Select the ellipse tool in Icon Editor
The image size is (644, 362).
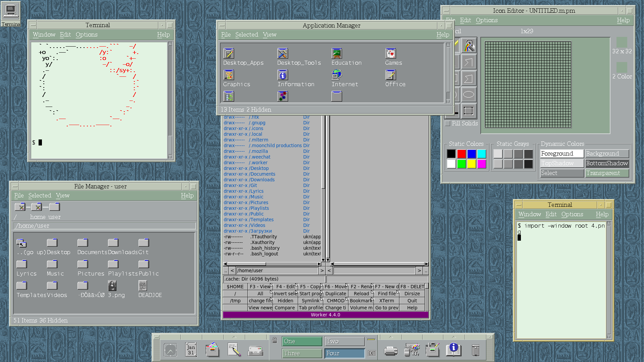click(x=469, y=95)
